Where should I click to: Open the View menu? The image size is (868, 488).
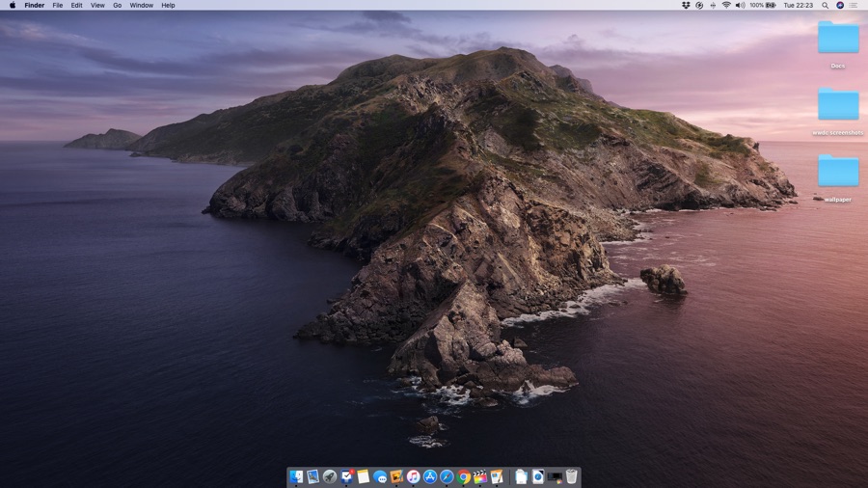click(x=97, y=5)
